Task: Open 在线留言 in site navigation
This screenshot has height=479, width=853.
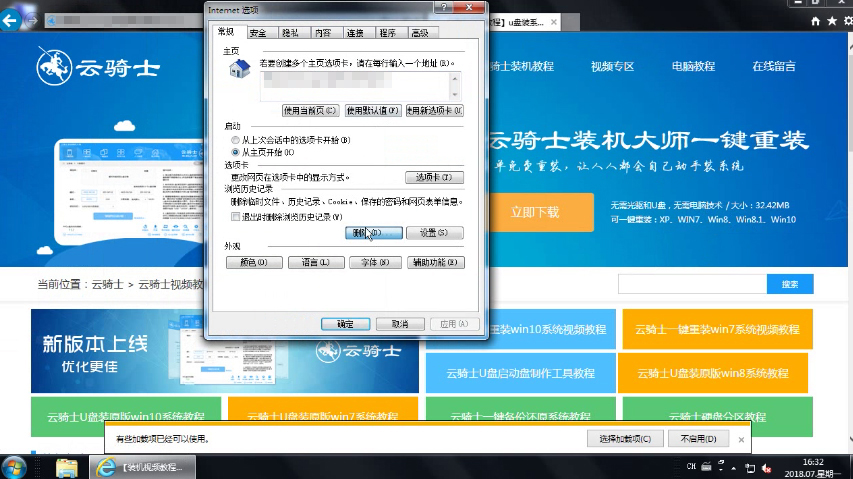Action: (774, 66)
